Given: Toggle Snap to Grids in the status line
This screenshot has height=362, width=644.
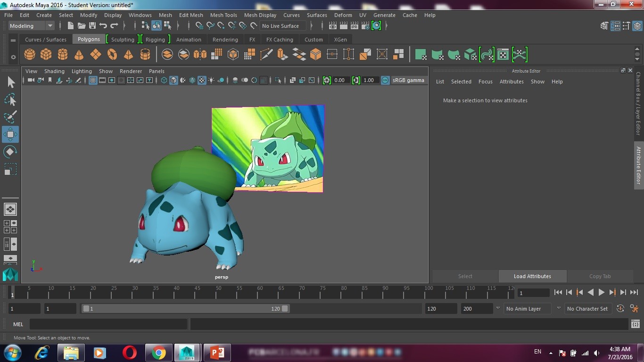Looking at the screenshot, I should coord(199,26).
